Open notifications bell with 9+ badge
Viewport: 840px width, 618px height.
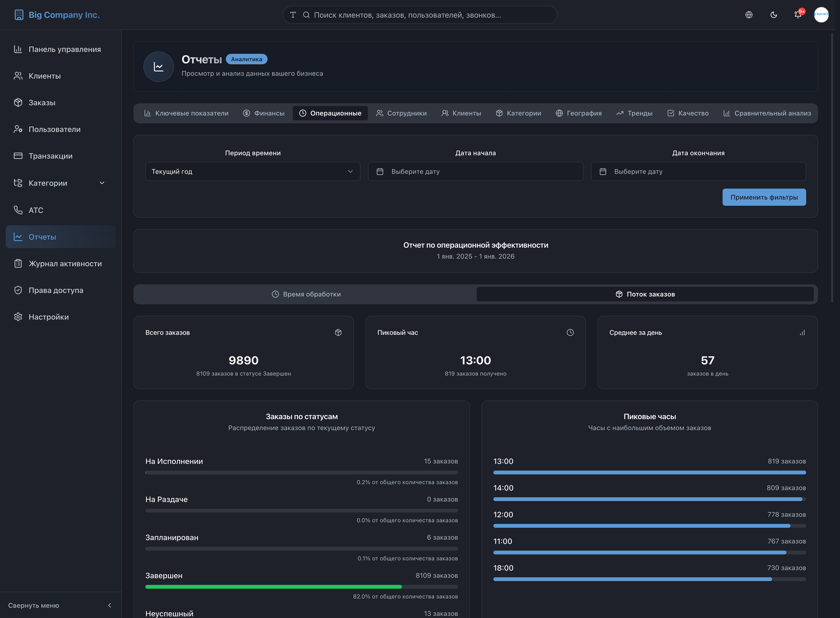click(x=798, y=15)
